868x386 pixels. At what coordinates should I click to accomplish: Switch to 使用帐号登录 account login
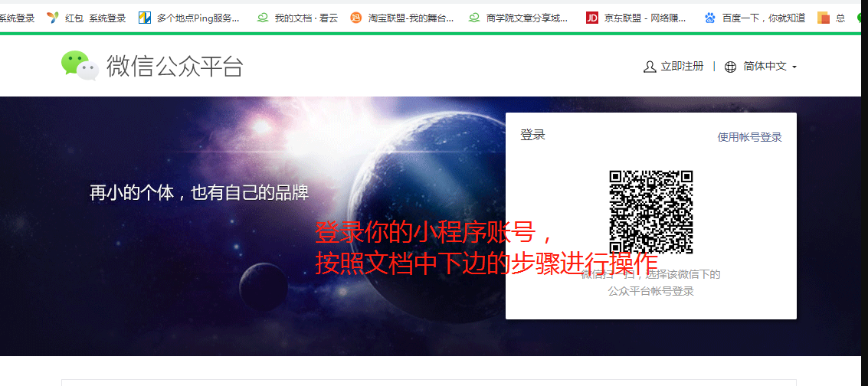pyautogui.click(x=749, y=137)
